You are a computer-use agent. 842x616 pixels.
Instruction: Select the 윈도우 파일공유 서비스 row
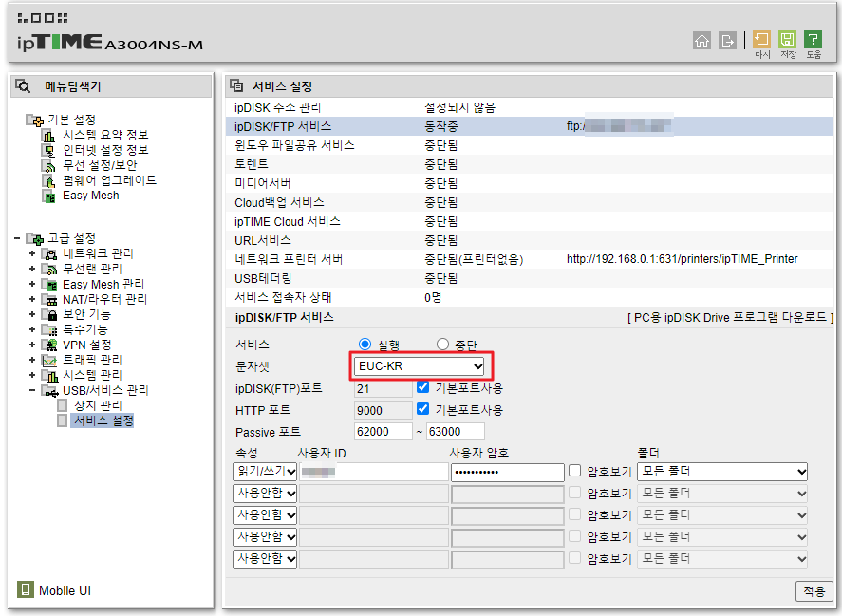coord(530,145)
